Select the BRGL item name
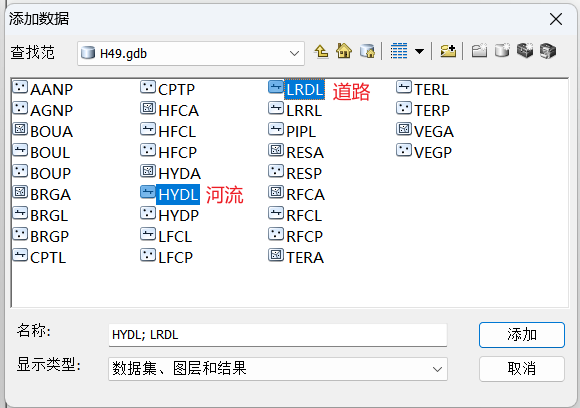The image size is (580, 408). pyautogui.click(x=49, y=216)
